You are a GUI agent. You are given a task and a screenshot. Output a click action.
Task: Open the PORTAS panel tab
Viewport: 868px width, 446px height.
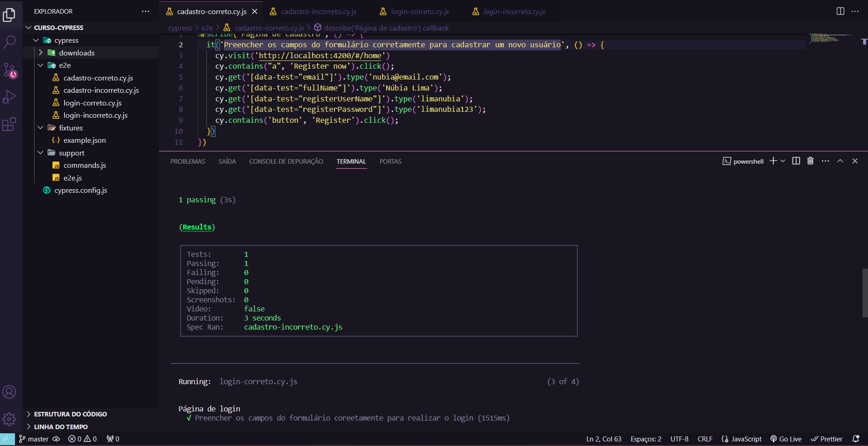pos(390,161)
